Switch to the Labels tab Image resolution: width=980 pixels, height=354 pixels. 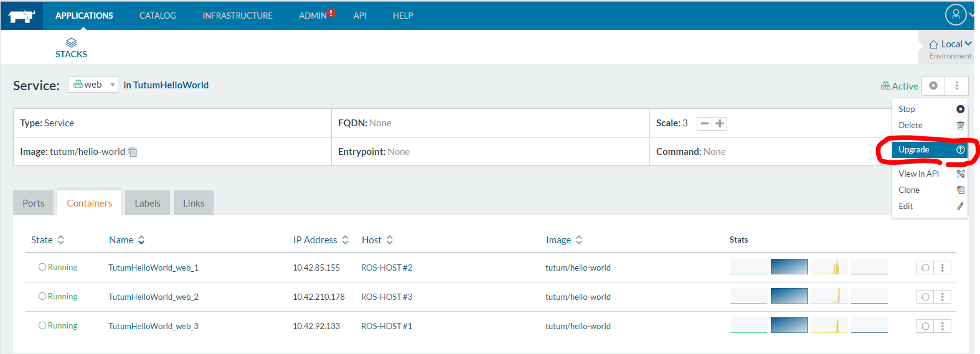148,203
